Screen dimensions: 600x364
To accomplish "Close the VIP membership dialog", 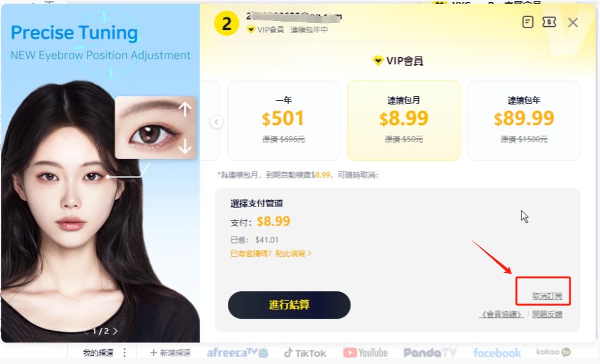I will click(x=573, y=22).
